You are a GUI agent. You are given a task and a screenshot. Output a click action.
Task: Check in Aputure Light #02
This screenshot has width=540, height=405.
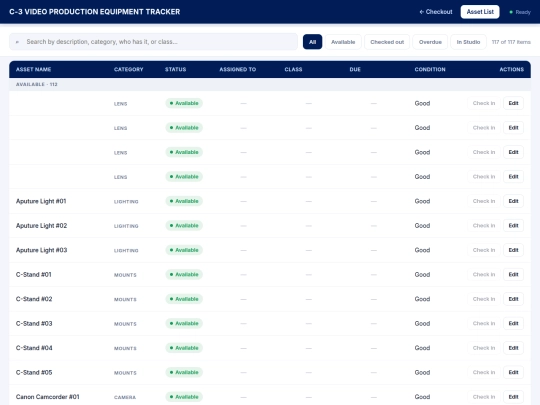[x=484, y=226]
